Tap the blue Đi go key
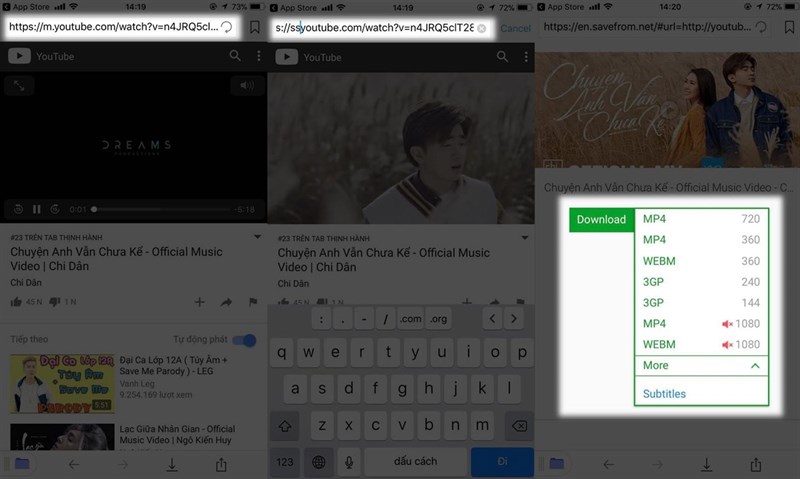Image resolution: width=800 pixels, height=479 pixels. (502, 462)
